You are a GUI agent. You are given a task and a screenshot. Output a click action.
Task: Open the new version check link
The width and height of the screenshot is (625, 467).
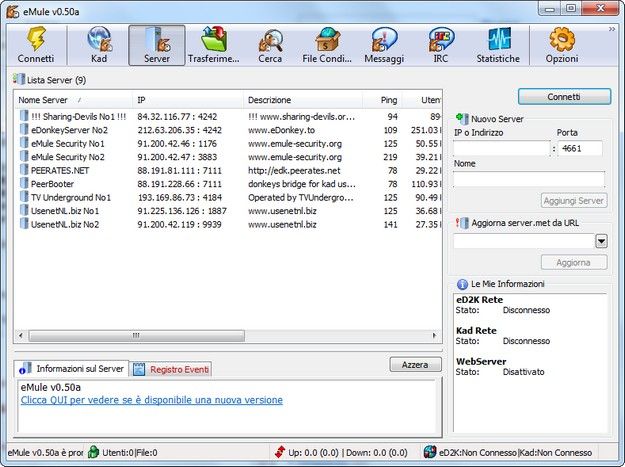point(152,400)
